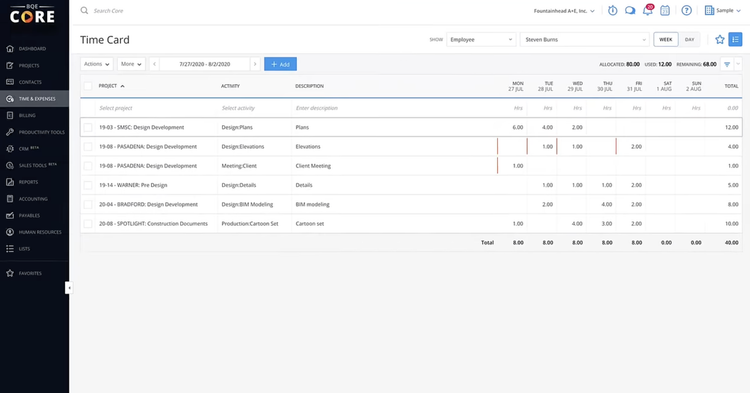Check the 19-14 WARNER row checkbox
750x393 pixels.
pyautogui.click(x=88, y=185)
